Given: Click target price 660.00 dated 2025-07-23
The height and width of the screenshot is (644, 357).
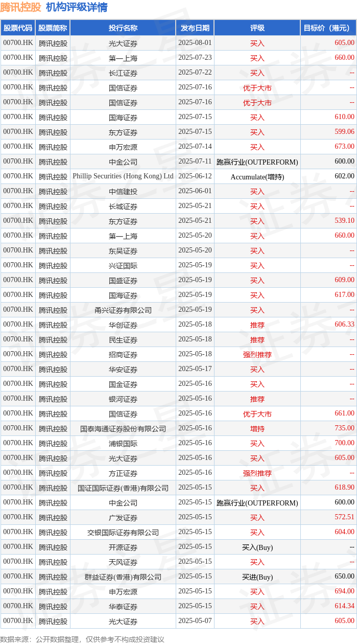Looking at the screenshot, I should [344, 58].
